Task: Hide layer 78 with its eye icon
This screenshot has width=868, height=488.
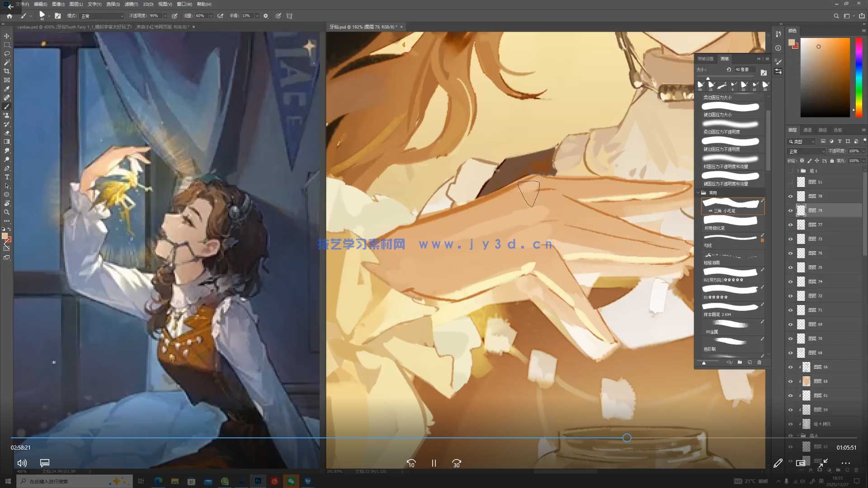Action: coord(791,196)
